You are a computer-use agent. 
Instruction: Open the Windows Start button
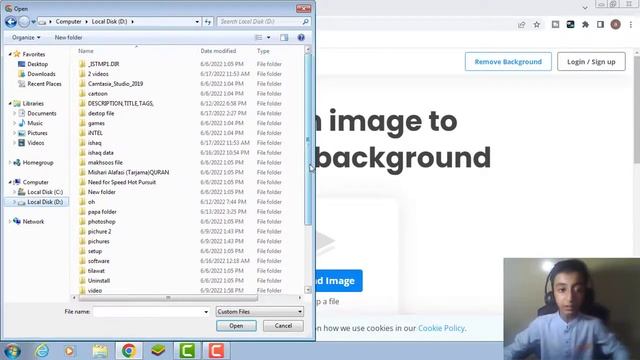[12, 351]
